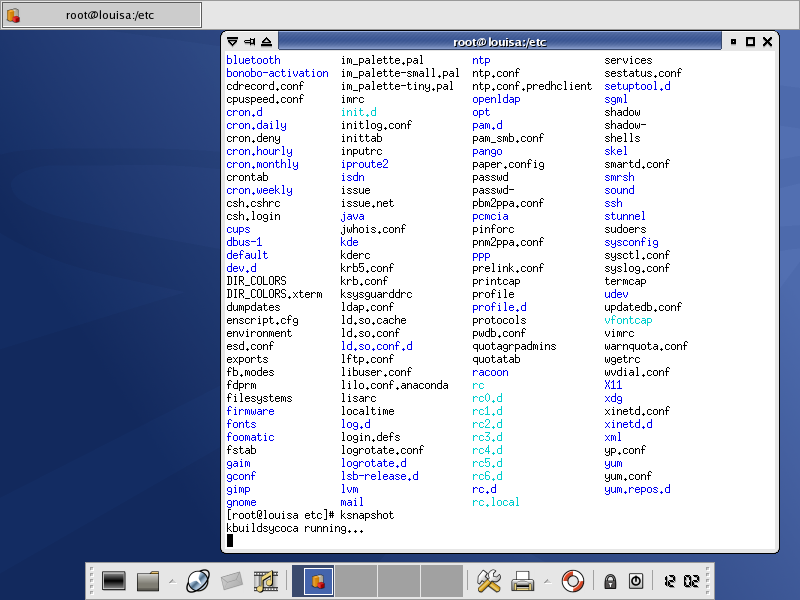Click the logout power button
800x600 pixels.
[x=635, y=581]
